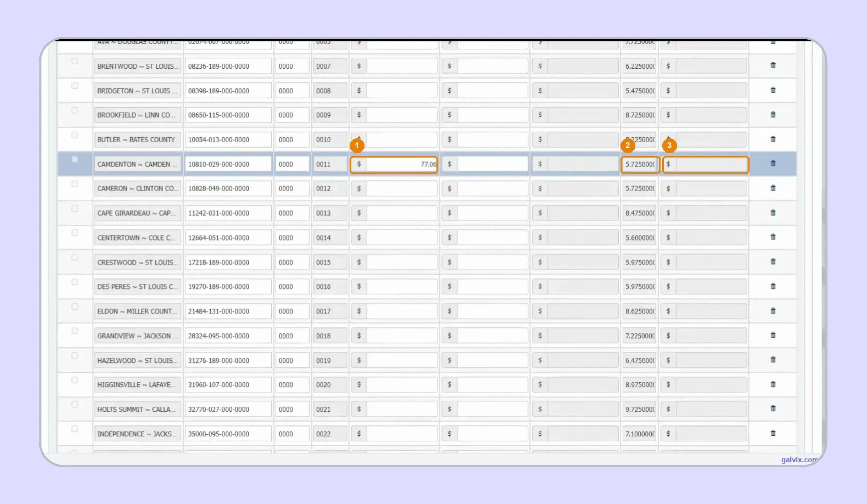The width and height of the screenshot is (867, 504).
Task: Check the ELDON row checkbox
Action: click(75, 307)
